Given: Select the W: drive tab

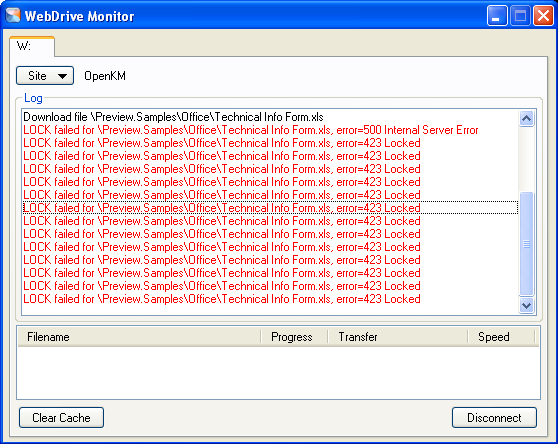Looking at the screenshot, I should 32,46.
